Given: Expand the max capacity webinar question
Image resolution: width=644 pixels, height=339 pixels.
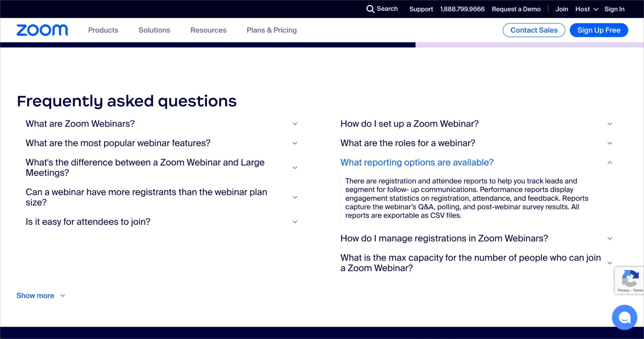Looking at the screenshot, I should 609,263.
